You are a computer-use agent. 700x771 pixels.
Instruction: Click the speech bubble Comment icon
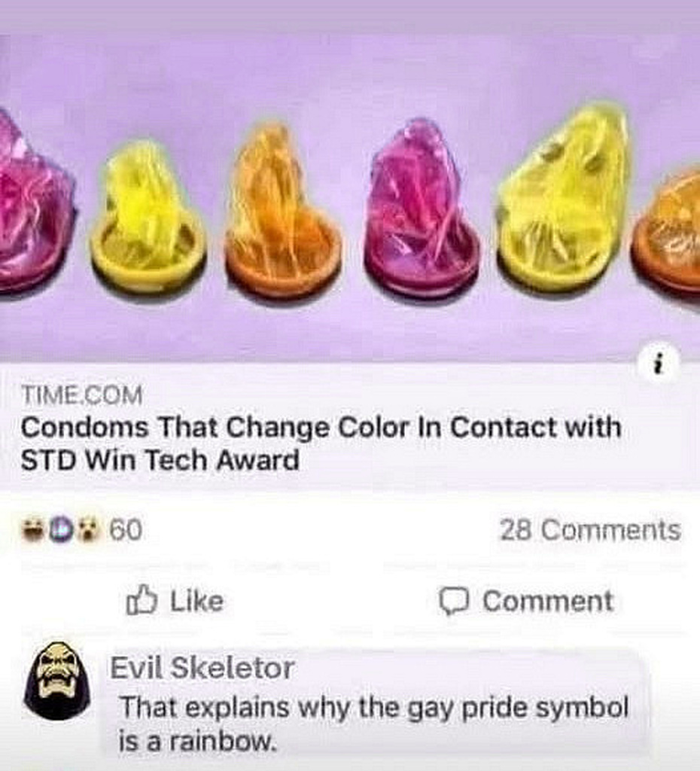[x=454, y=602]
